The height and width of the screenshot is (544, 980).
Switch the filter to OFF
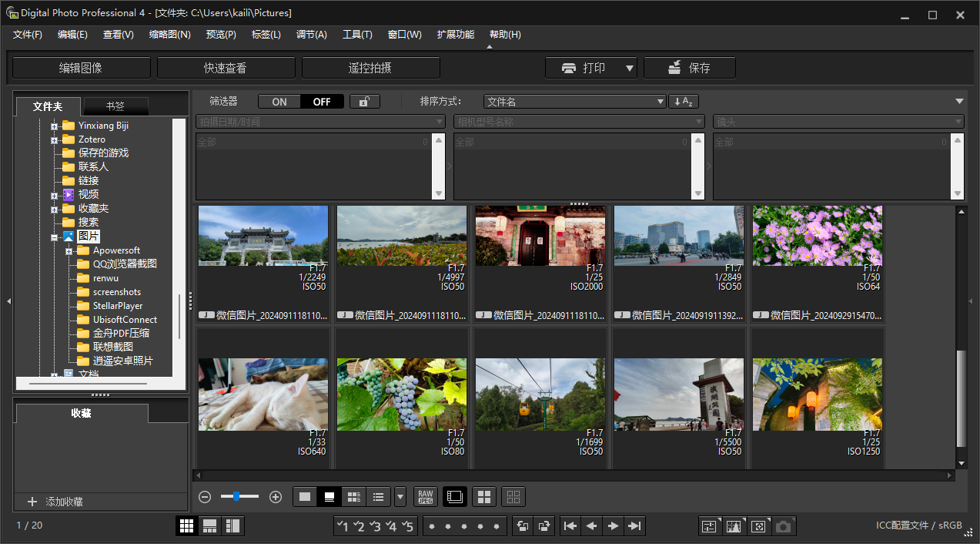tap(322, 102)
